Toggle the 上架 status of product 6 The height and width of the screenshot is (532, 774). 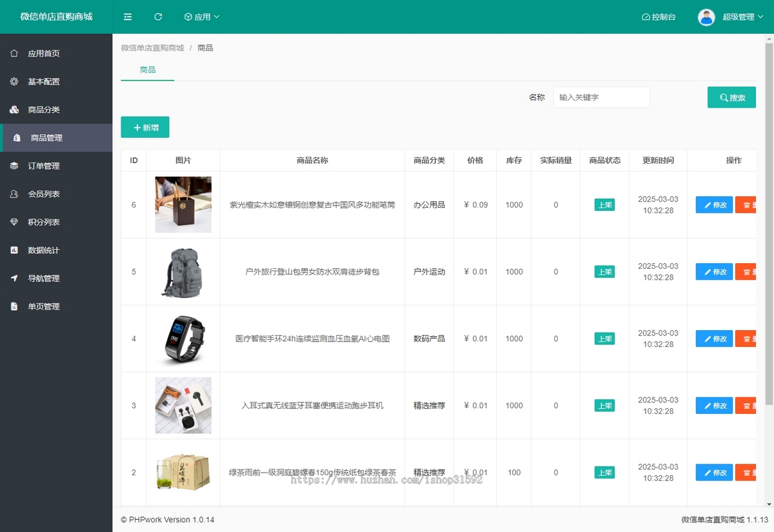(604, 204)
